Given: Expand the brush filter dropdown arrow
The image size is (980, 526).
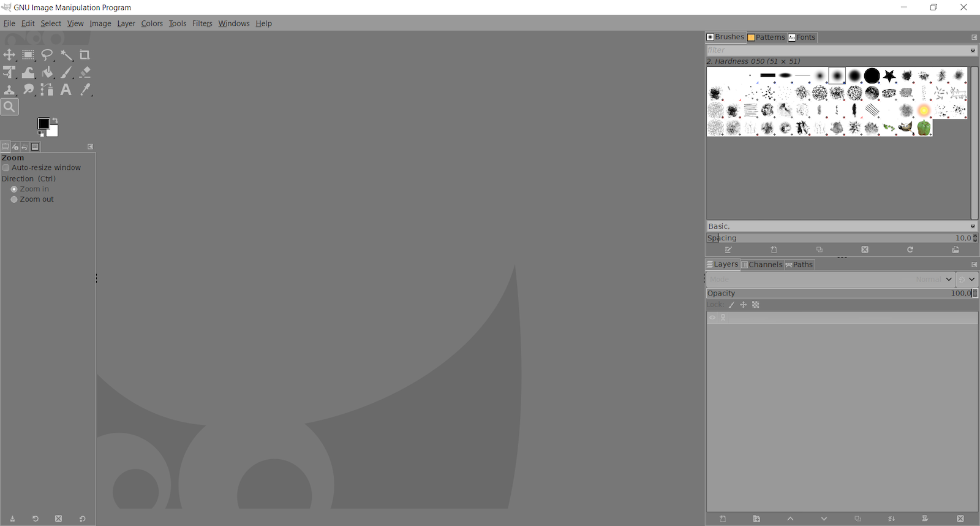Looking at the screenshot, I should point(972,50).
